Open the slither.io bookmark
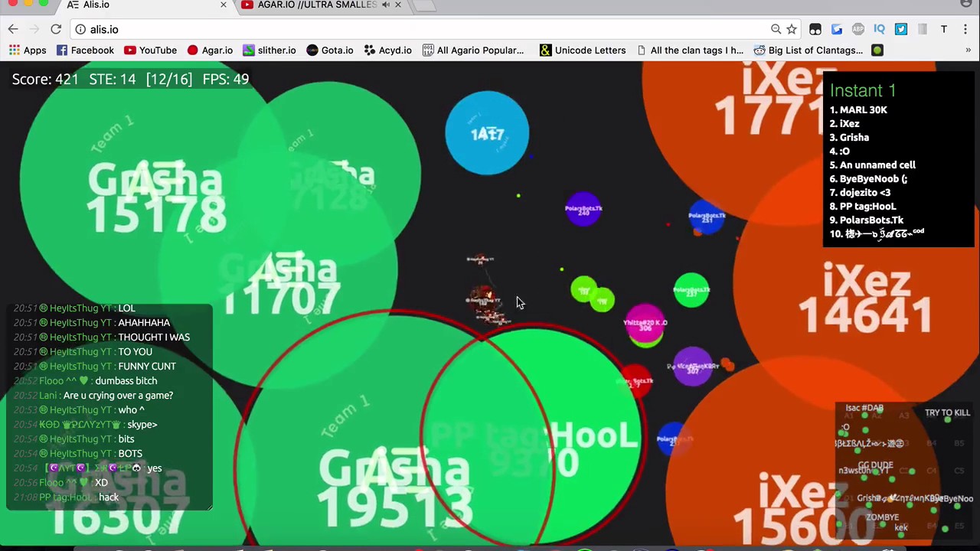Viewport: 980px width, 551px height. [x=269, y=51]
